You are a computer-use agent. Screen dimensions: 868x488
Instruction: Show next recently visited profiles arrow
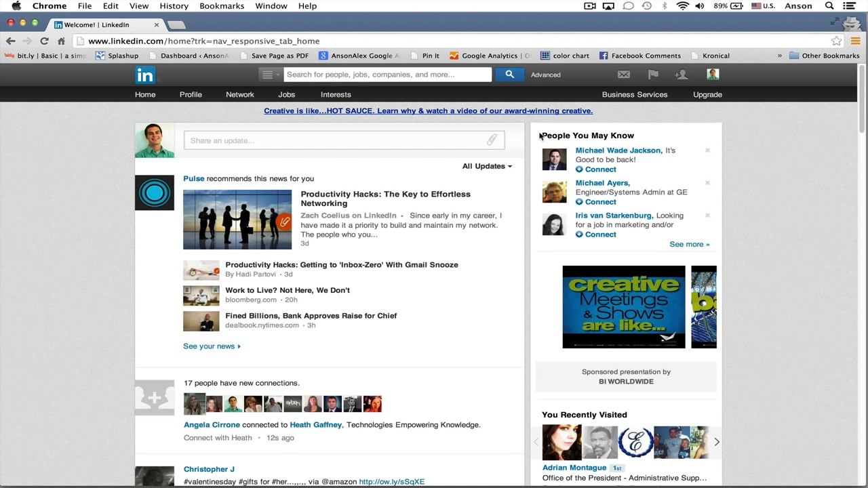pos(717,442)
